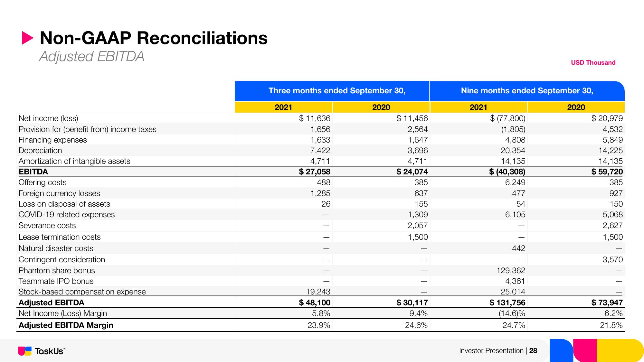The width and height of the screenshot is (644, 362).
Task: Click Adjusted EBITDA value '$ 30,117'
Action: pos(412,303)
